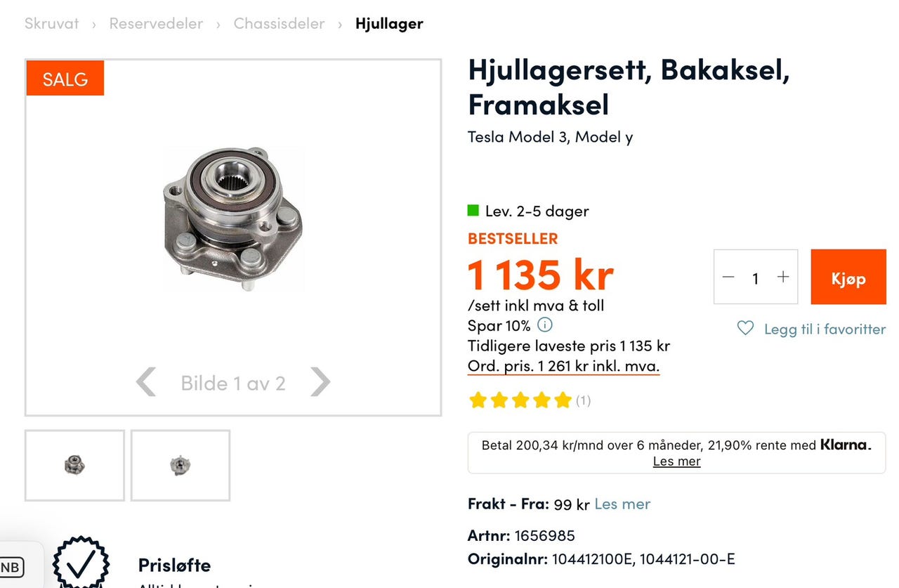Select the second product image thumbnail
The width and height of the screenshot is (899, 588).
180,465
